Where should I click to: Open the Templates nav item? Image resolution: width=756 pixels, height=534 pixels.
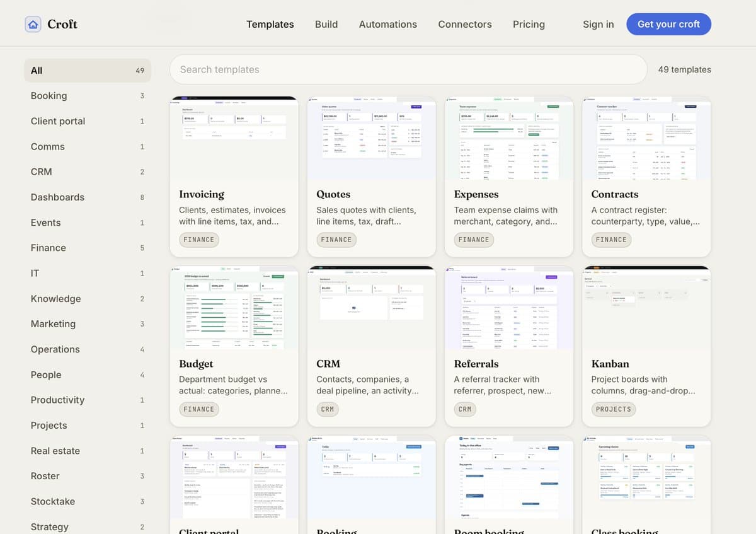pyautogui.click(x=270, y=24)
